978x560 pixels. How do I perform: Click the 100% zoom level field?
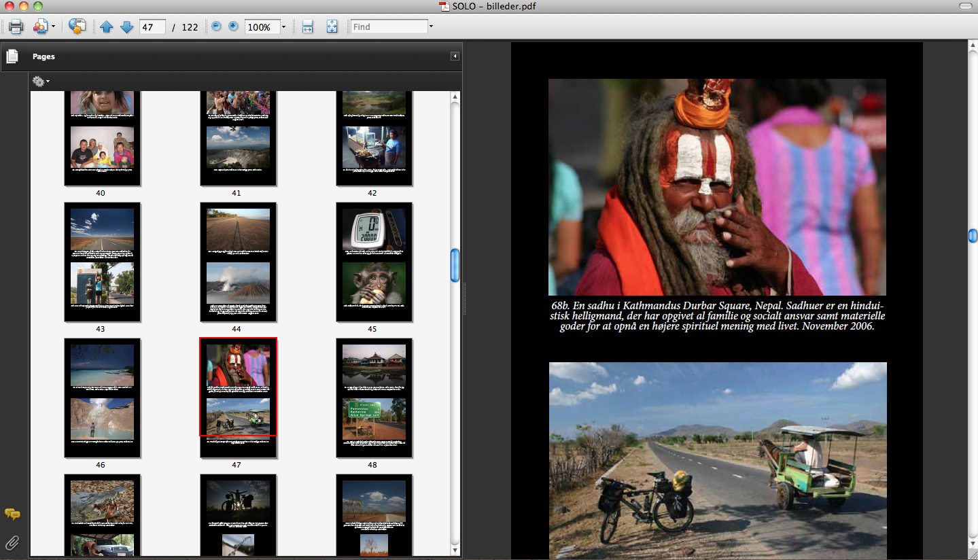tap(261, 27)
